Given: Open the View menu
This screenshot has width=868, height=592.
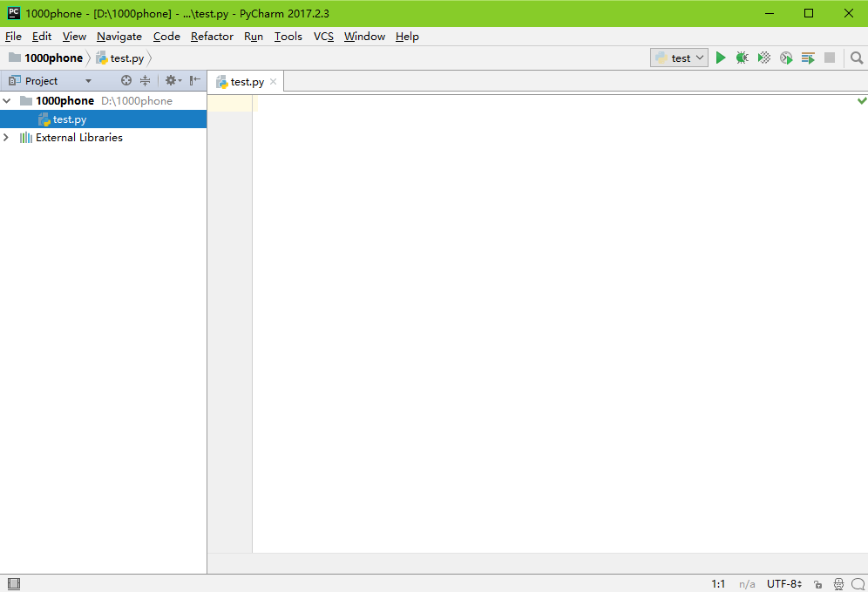Looking at the screenshot, I should coord(74,37).
